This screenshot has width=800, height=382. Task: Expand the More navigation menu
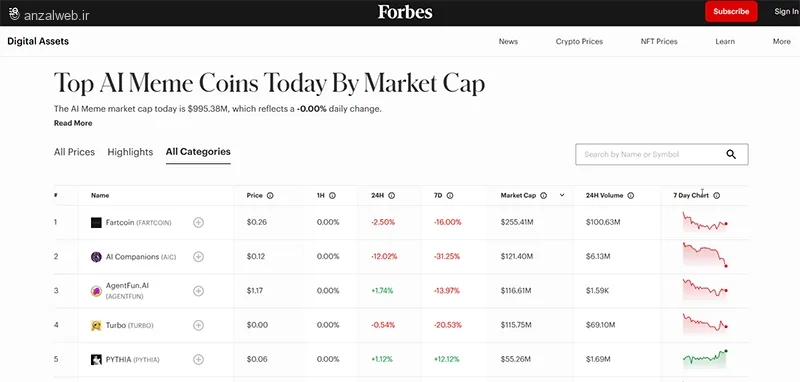click(x=781, y=41)
